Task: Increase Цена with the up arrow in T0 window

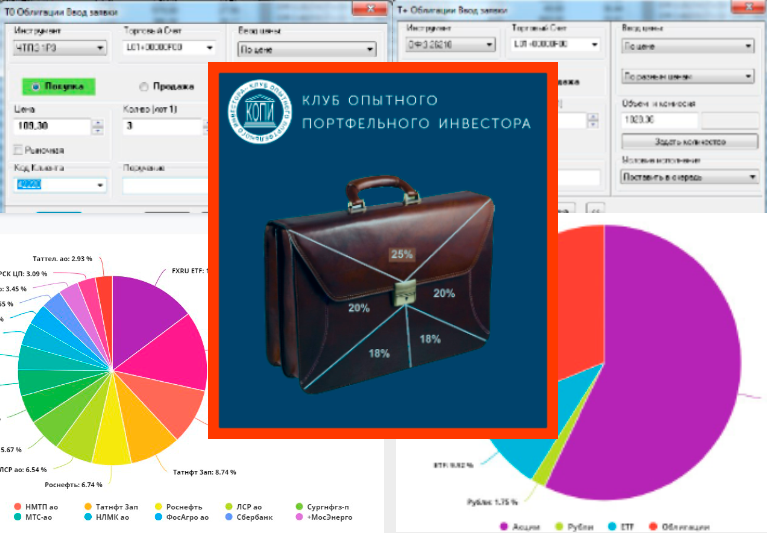Action: (x=98, y=123)
